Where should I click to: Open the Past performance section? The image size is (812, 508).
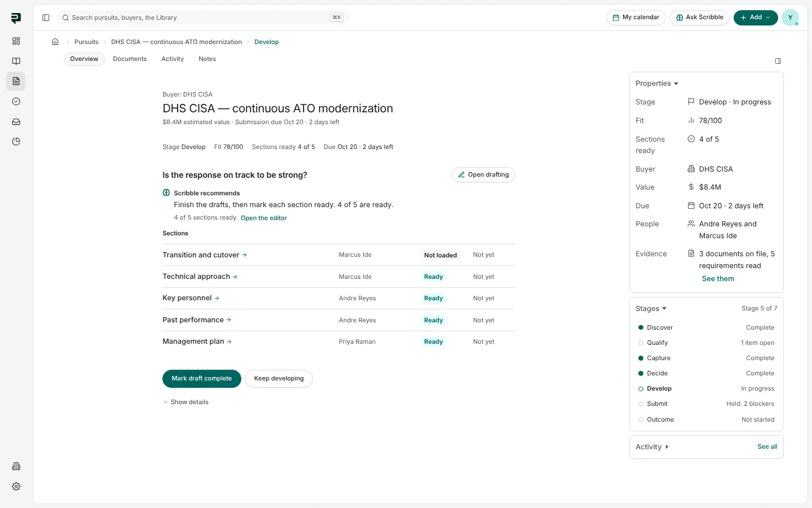197,320
